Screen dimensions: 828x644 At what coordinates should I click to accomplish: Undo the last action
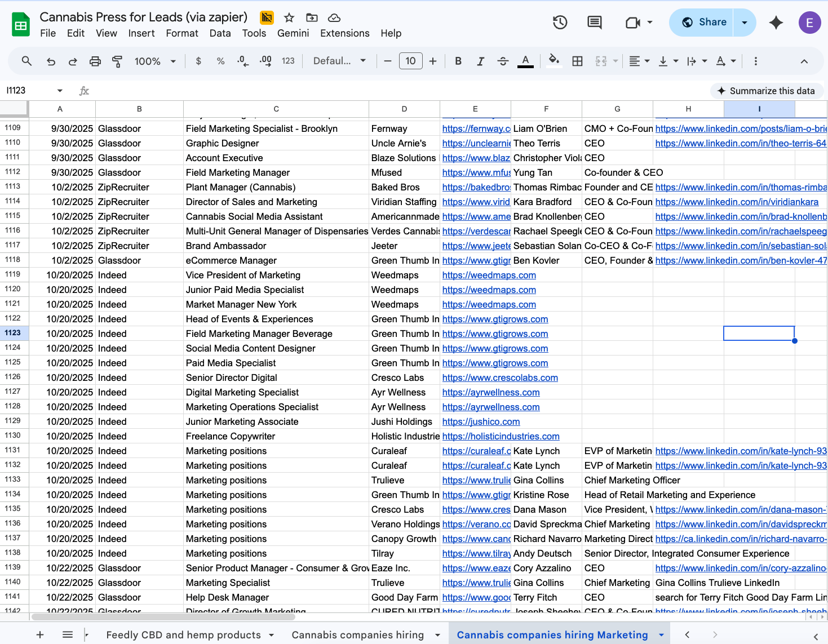[x=51, y=61]
